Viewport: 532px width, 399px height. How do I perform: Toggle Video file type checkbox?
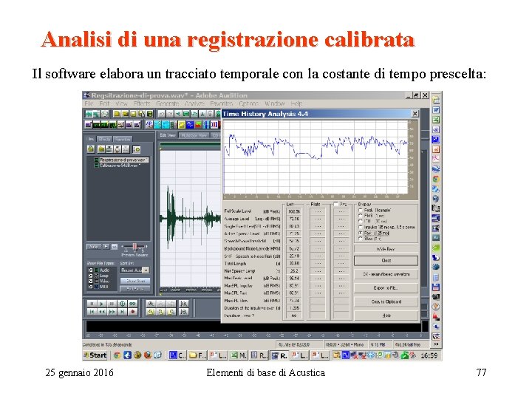[91, 282]
